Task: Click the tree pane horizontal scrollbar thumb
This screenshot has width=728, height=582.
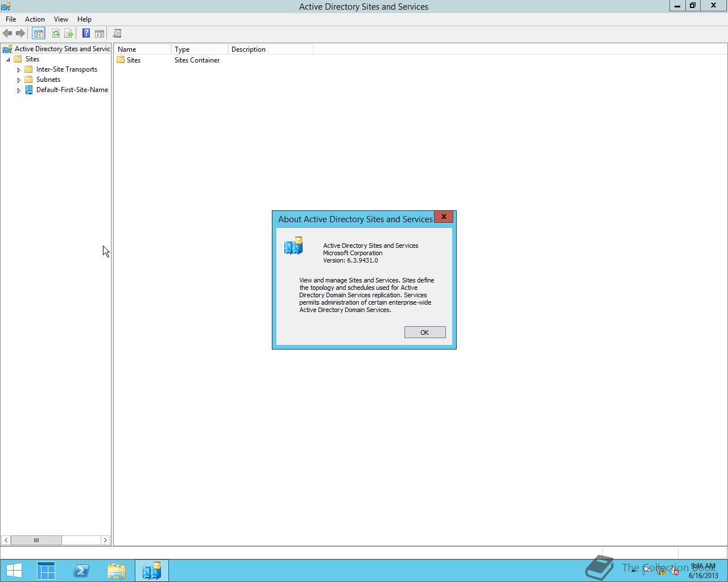Action: (36, 540)
